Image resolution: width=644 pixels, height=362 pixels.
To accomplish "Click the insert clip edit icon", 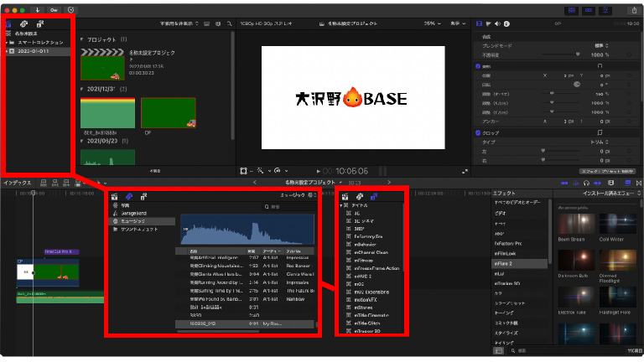I will point(55,183).
